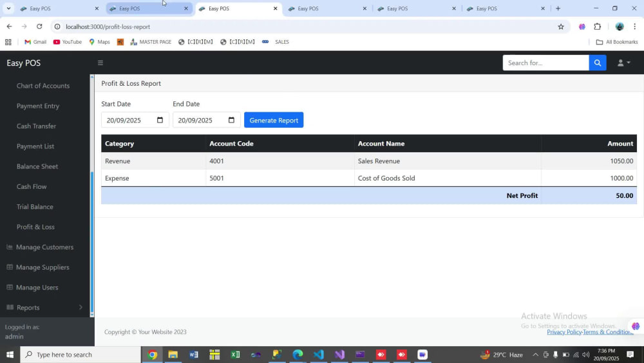The image size is (644, 363).
Task: Click the Sales Revenue cell
Action: tap(448, 161)
